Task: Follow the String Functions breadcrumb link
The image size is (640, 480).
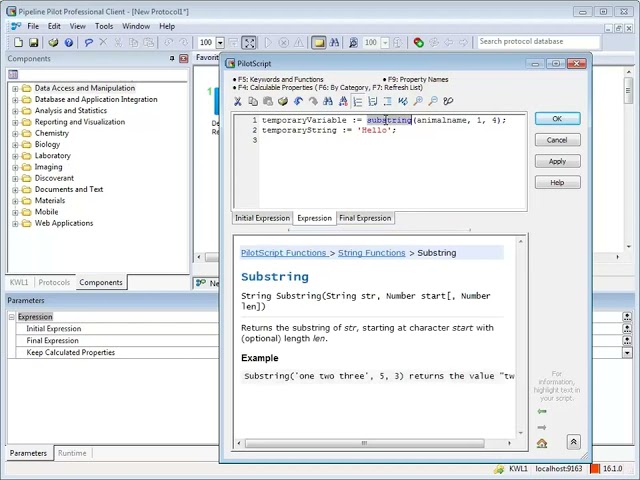Action: [371, 253]
